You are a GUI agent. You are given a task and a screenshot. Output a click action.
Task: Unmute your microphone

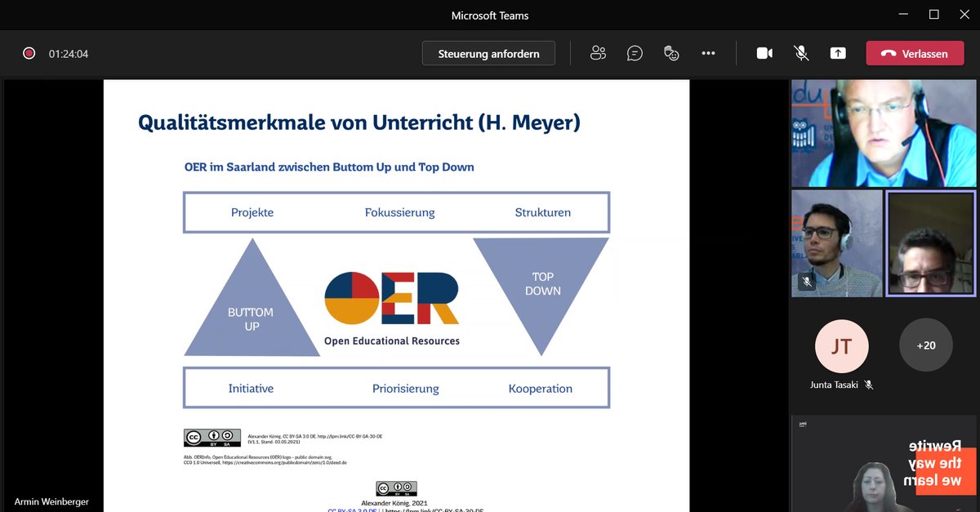coord(801,52)
